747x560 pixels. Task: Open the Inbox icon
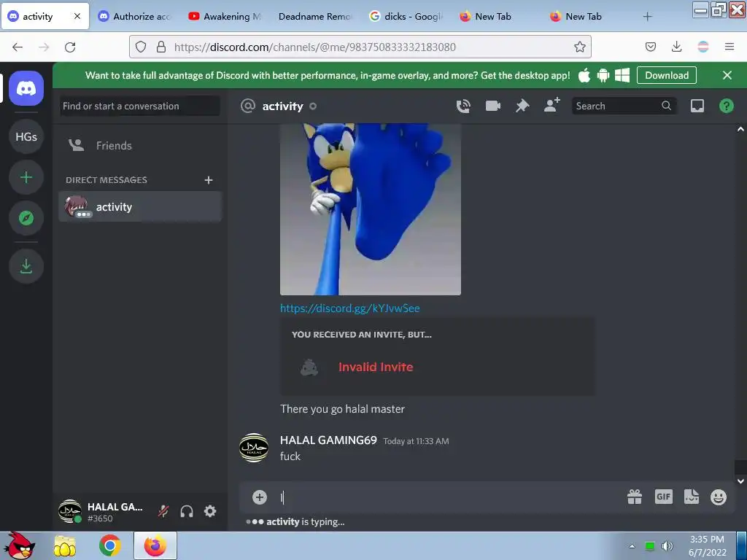point(697,106)
